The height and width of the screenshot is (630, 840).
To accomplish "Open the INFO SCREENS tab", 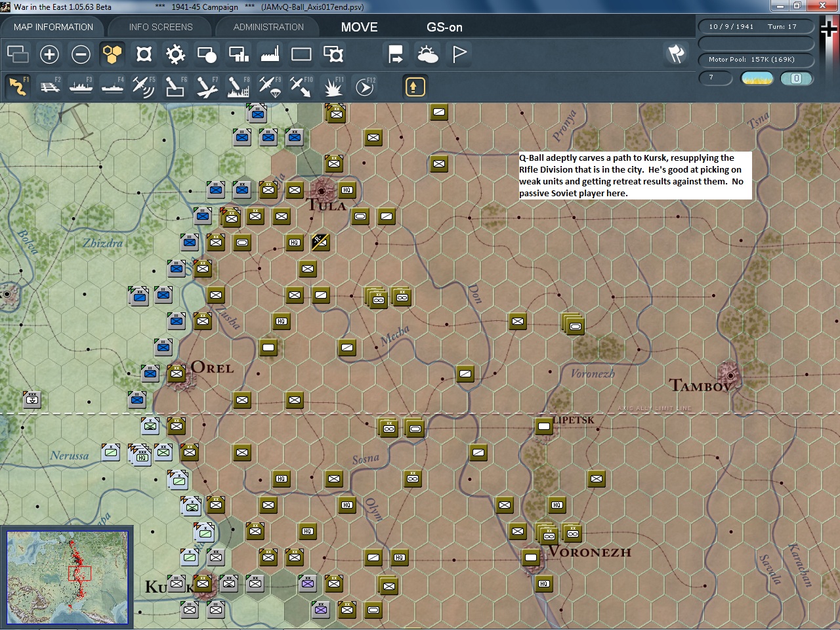I will pyautogui.click(x=161, y=27).
